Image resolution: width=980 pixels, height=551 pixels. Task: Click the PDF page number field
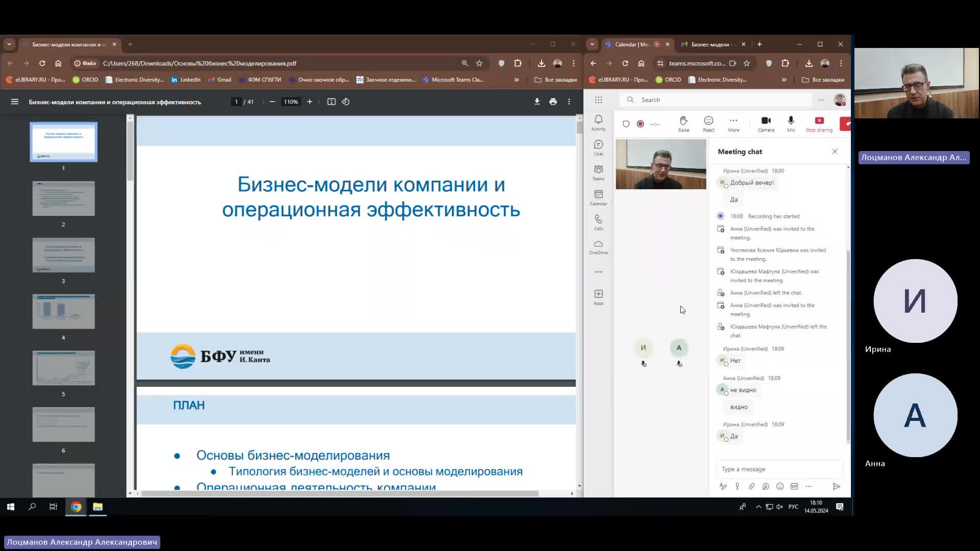pyautogui.click(x=236, y=102)
